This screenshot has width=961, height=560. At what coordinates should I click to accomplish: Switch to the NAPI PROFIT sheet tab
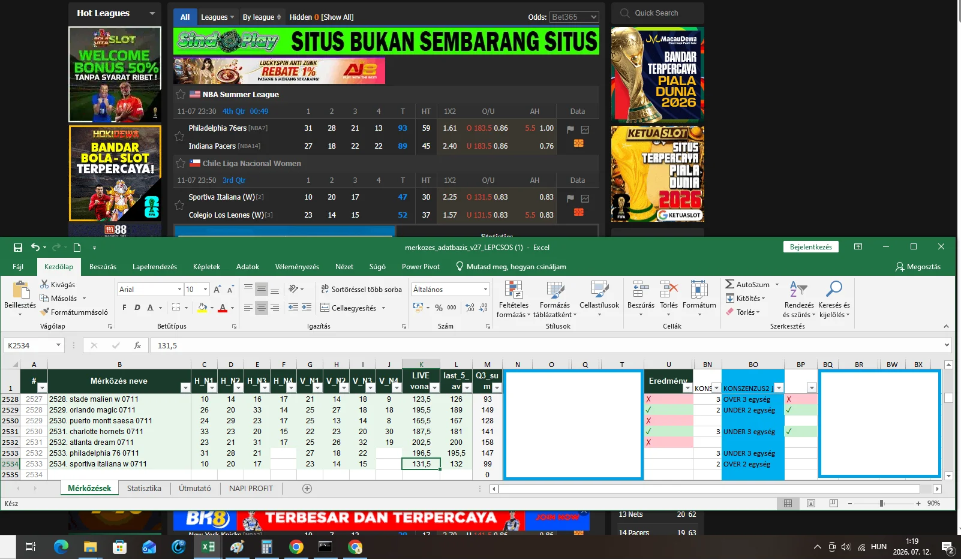click(x=251, y=489)
